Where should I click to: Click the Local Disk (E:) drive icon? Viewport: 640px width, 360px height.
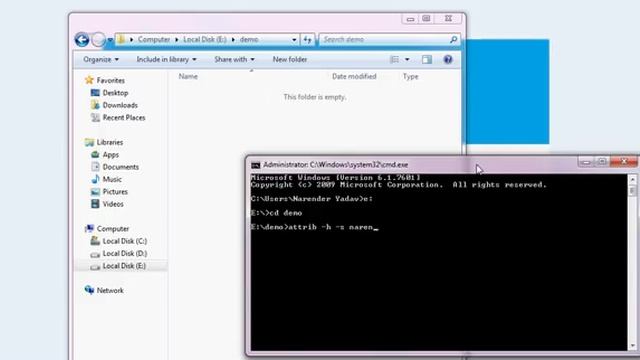pyautogui.click(x=95, y=267)
